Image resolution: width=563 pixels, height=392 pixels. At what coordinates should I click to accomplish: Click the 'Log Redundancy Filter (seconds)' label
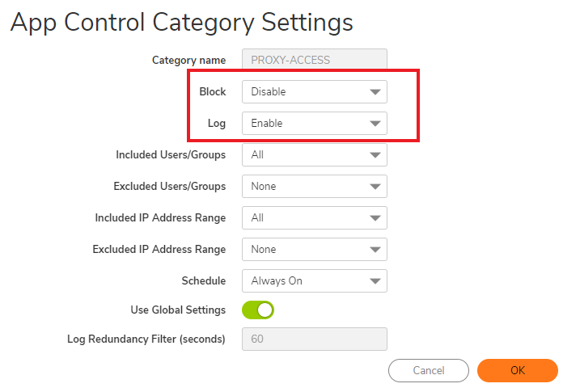[x=146, y=339]
